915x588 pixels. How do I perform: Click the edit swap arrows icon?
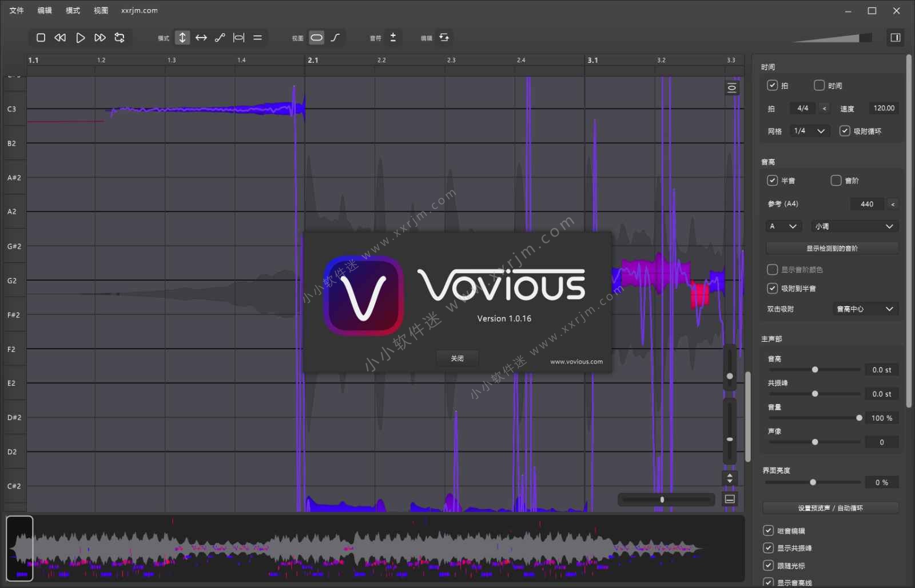point(444,38)
